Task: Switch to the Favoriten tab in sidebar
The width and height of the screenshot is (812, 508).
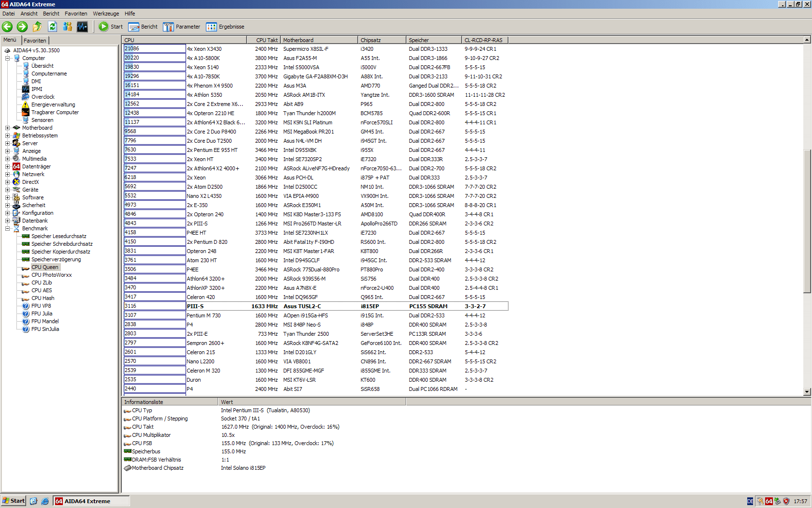Action: coord(35,41)
